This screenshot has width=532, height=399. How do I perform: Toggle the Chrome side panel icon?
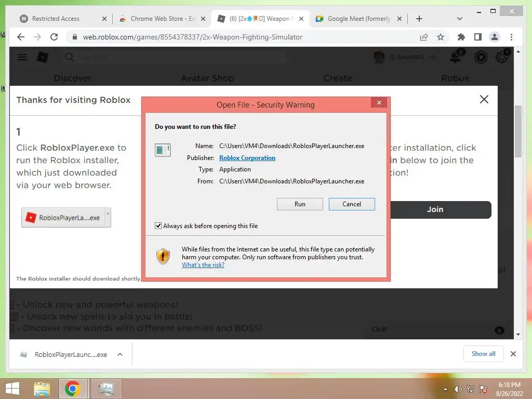478,37
